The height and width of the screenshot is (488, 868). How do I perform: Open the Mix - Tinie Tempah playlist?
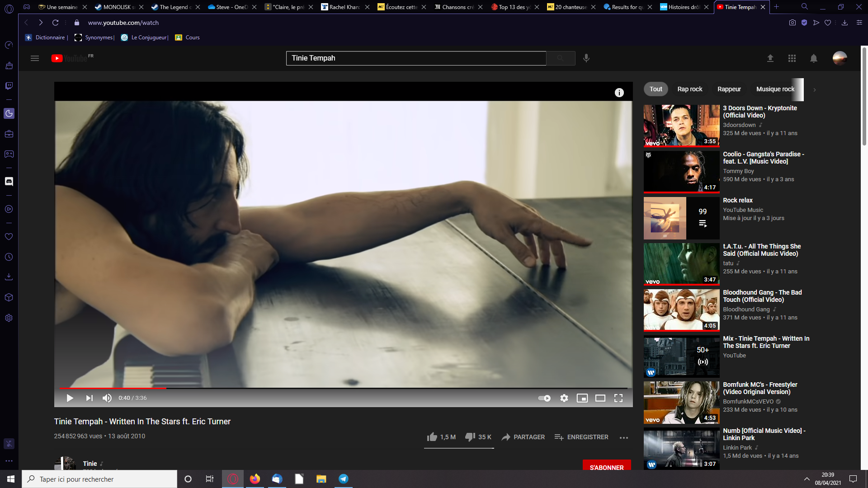(766, 342)
